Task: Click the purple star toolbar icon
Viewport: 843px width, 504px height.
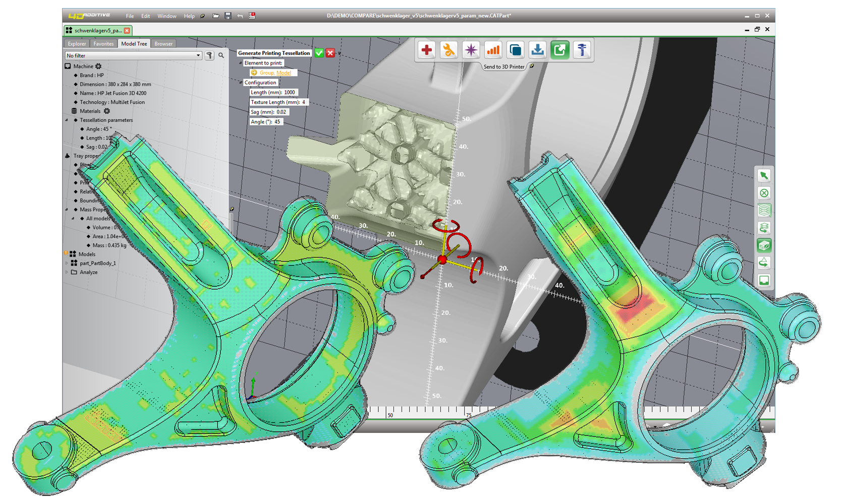Action: tap(471, 50)
